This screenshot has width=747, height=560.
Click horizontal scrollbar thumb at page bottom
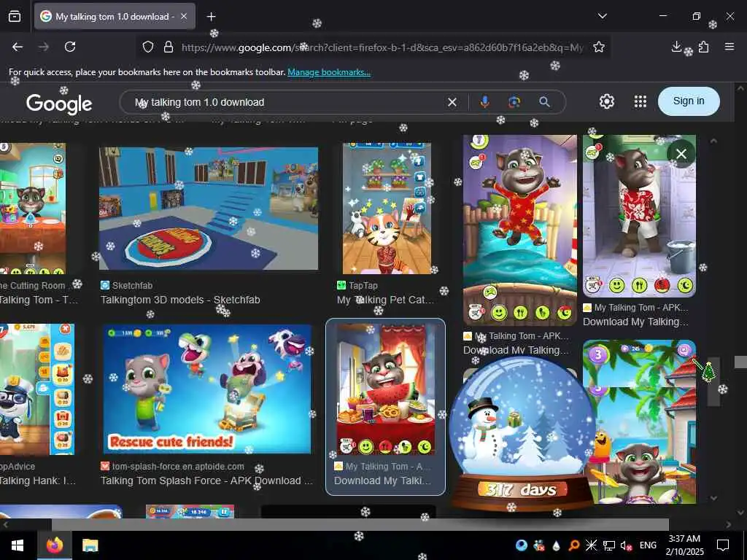click(x=360, y=524)
